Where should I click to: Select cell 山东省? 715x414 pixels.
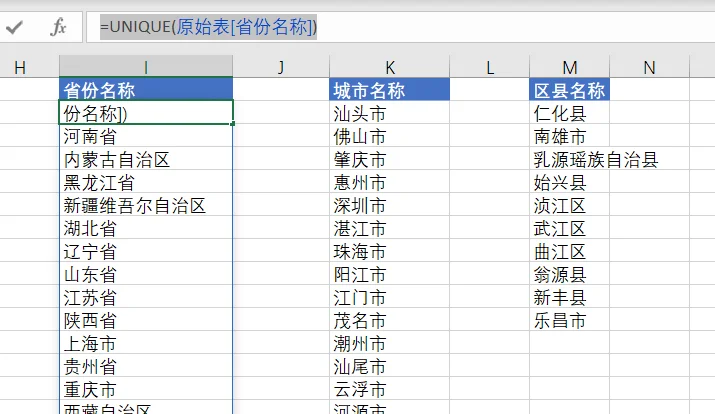[x=146, y=273]
